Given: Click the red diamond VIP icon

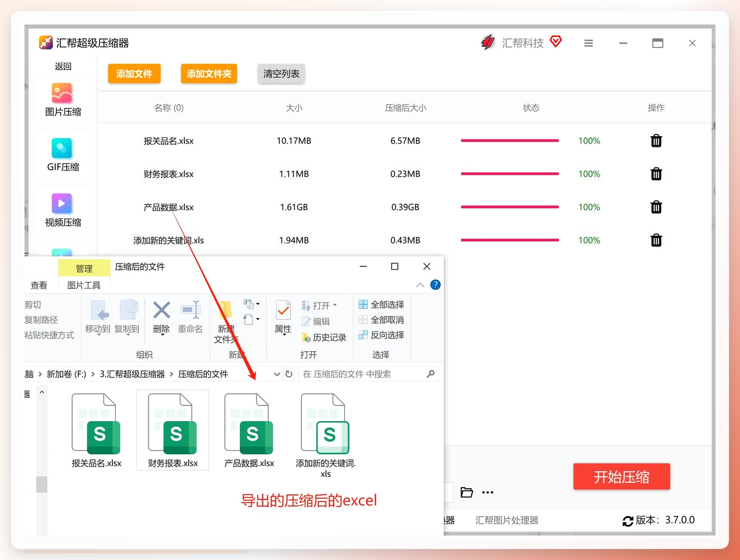Looking at the screenshot, I should 556,41.
